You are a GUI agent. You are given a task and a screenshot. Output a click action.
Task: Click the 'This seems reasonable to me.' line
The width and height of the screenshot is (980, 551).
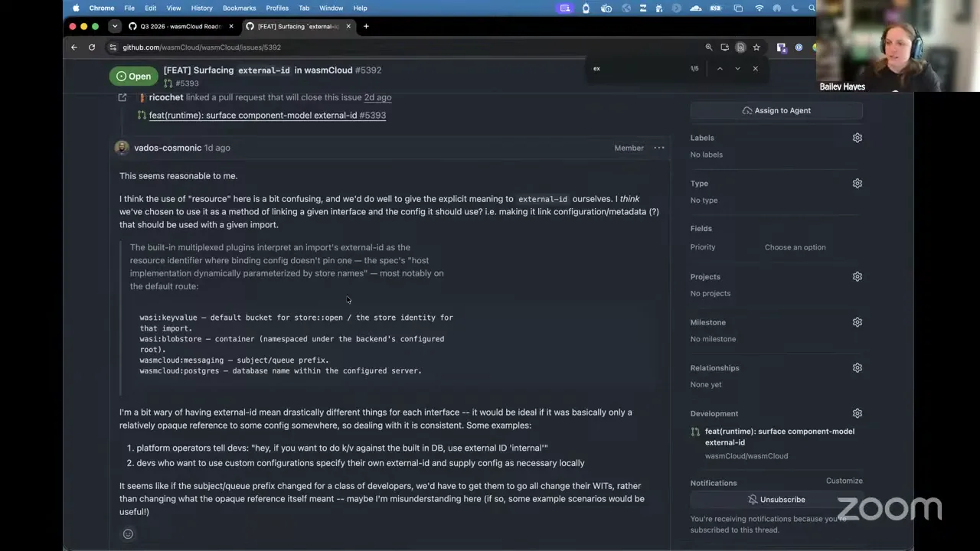click(x=178, y=176)
